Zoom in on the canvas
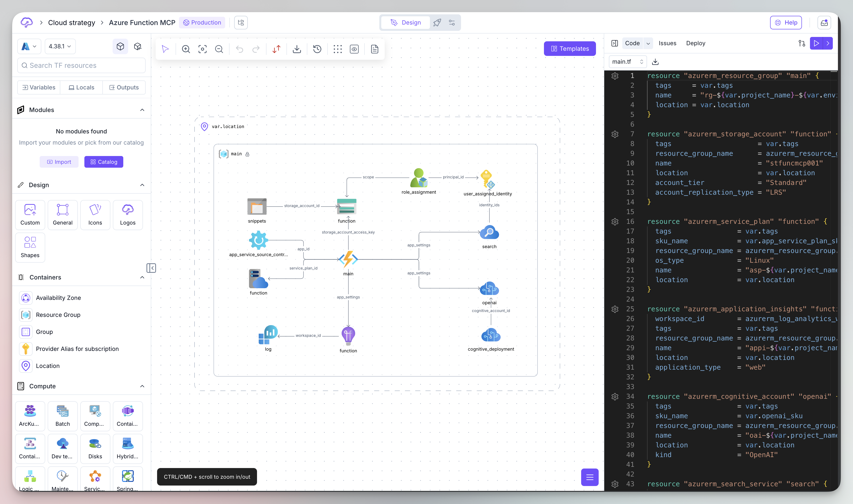This screenshot has height=504, width=853. [x=186, y=49]
